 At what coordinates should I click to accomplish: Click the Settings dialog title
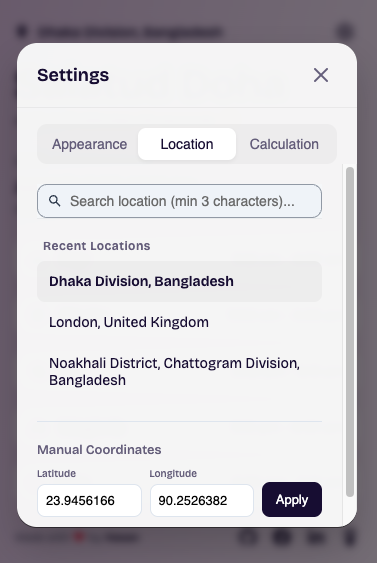[x=73, y=75]
